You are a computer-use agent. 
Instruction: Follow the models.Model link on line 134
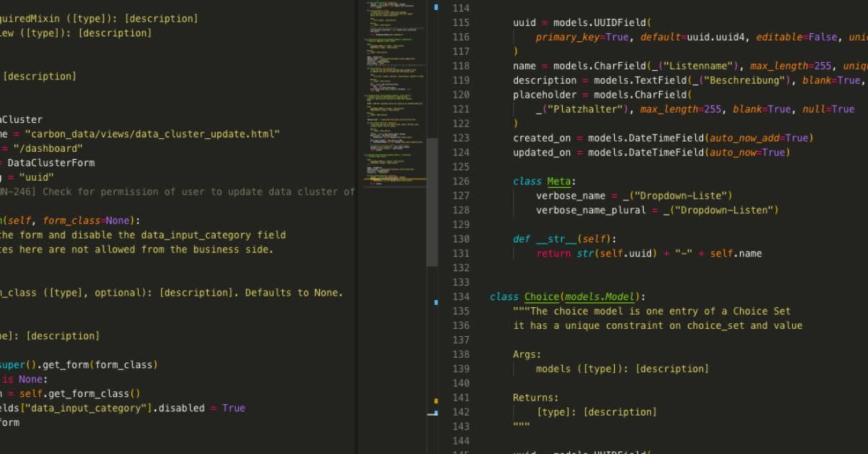(x=601, y=296)
